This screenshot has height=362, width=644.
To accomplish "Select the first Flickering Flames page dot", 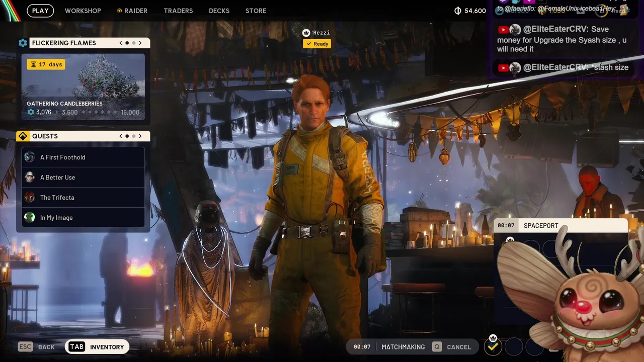I will tap(127, 43).
